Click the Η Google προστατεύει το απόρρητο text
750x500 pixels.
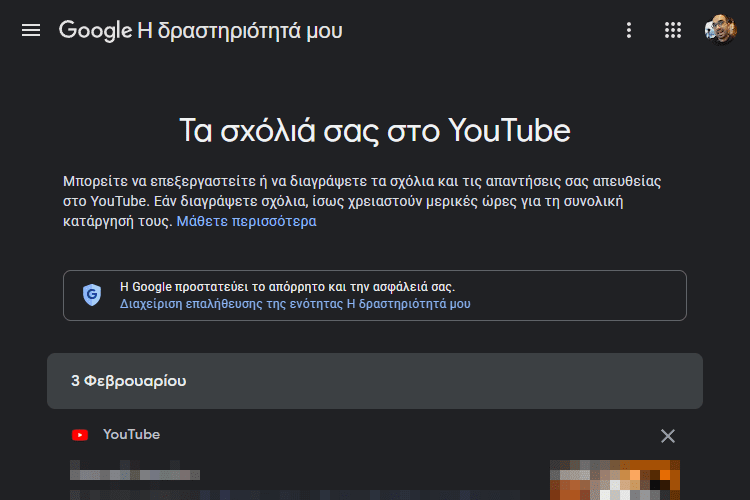pyautogui.click(x=287, y=287)
